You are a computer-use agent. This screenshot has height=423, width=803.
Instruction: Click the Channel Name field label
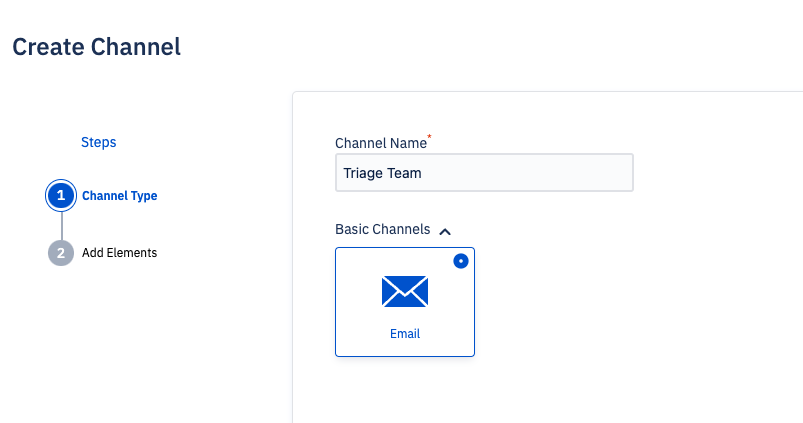[381, 143]
